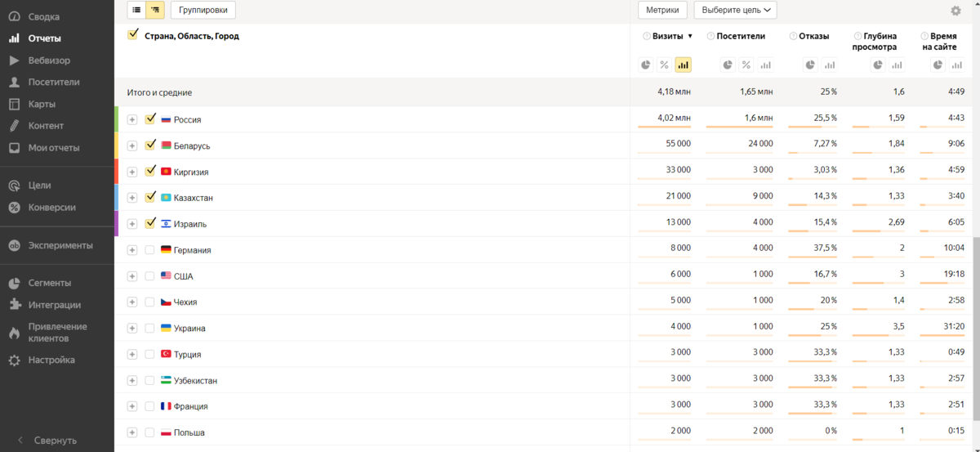Open Привлечение клиентов flame icon

click(14, 333)
